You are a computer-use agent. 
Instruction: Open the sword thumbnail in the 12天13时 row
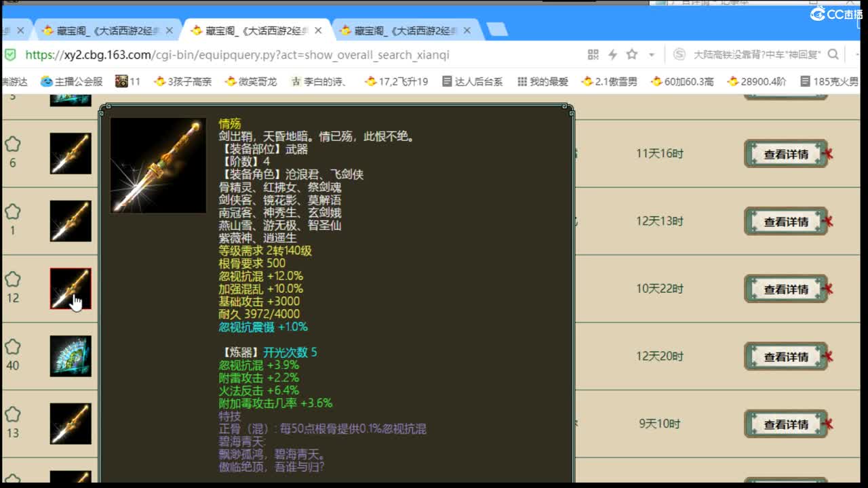click(x=71, y=221)
